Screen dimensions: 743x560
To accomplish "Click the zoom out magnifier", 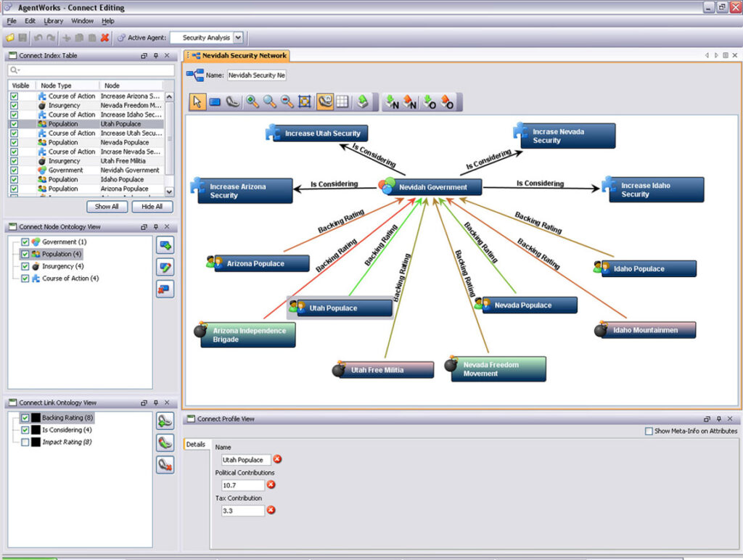I will tap(287, 102).
